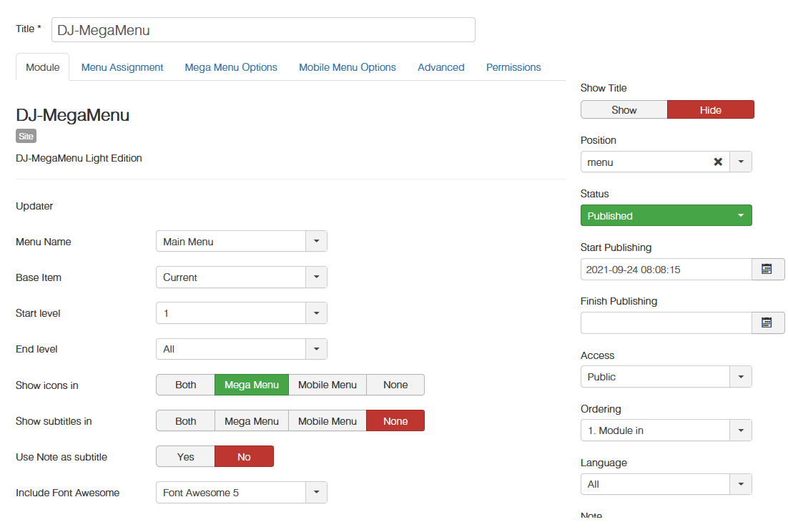
Task: Select None for Show icons in
Action: [395, 385]
